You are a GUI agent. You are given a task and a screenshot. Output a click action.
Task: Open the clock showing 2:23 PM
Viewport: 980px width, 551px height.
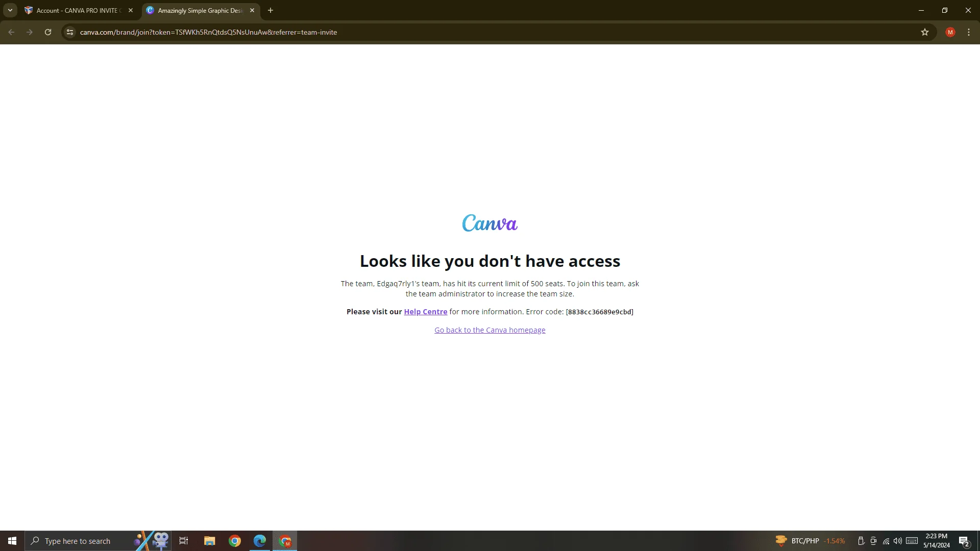pos(937,541)
